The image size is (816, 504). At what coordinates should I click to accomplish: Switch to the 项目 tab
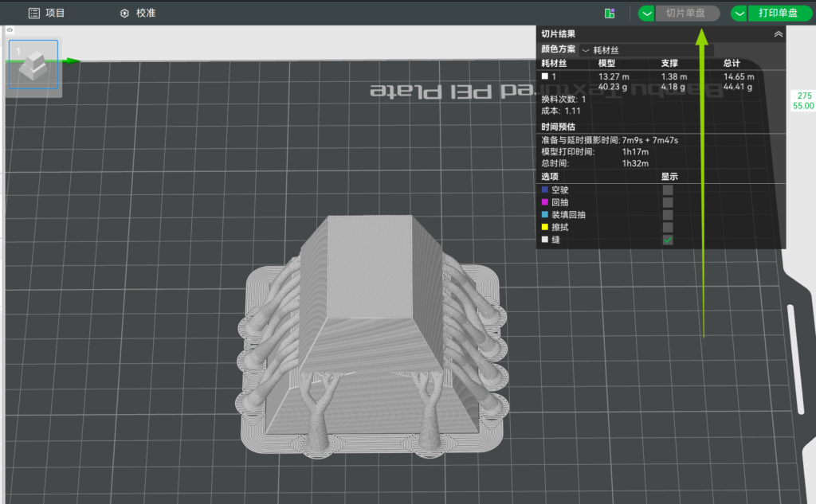(46, 14)
